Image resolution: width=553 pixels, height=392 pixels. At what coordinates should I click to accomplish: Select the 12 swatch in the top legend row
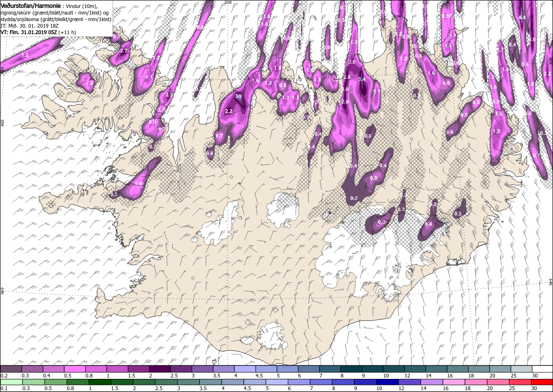point(414,369)
